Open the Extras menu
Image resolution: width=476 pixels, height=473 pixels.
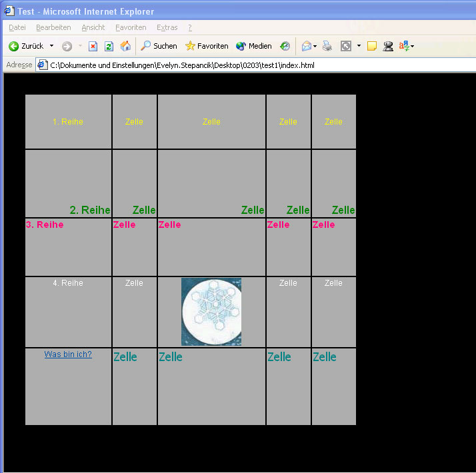tap(167, 27)
